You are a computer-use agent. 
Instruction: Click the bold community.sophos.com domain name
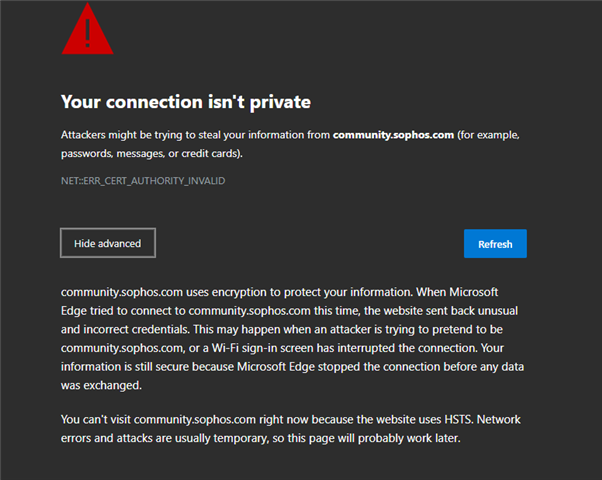(x=393, y=135)
